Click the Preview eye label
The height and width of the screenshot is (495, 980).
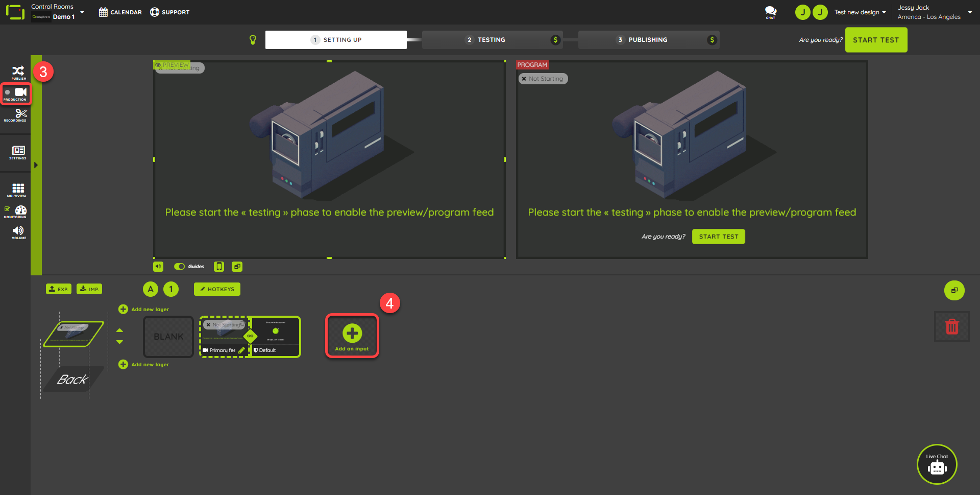172,65
